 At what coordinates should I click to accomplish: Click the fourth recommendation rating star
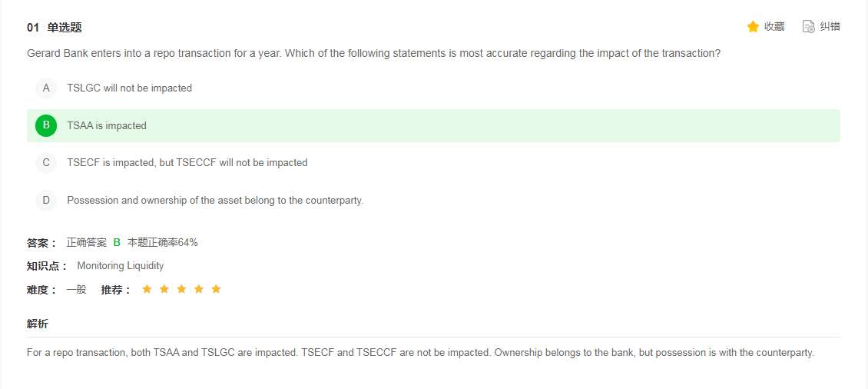199,289
